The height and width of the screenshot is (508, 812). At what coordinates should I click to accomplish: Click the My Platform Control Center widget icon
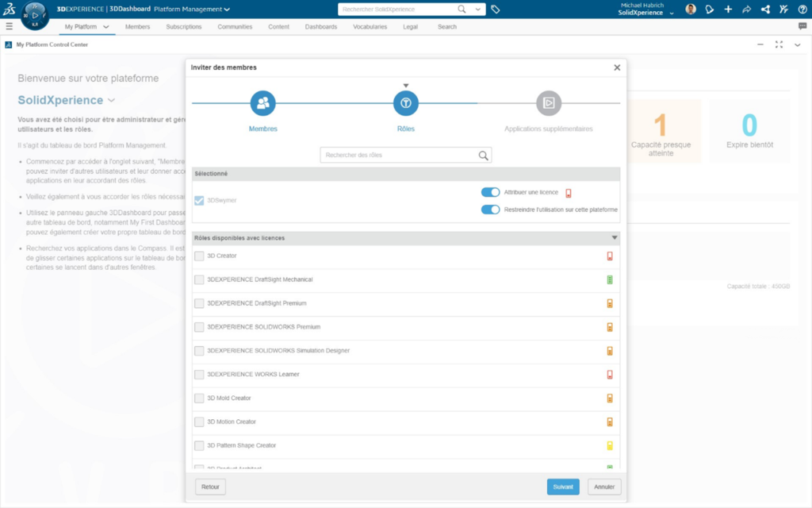coord(8,44)
